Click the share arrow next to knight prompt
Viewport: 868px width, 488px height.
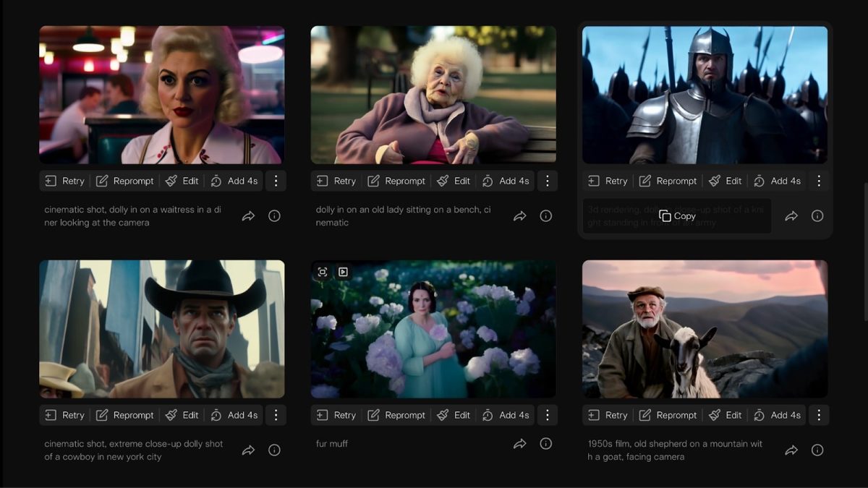(791, 216)
